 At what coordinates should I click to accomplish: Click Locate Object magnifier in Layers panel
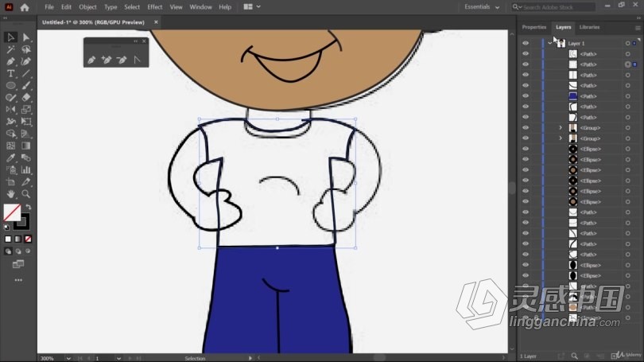(x=574, y=356)
